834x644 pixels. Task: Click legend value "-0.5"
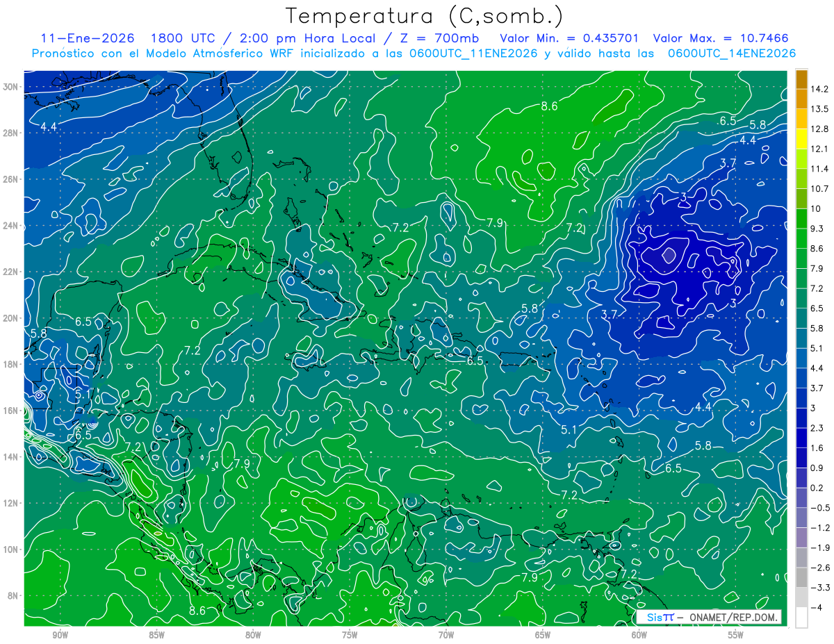click(819, 508)
